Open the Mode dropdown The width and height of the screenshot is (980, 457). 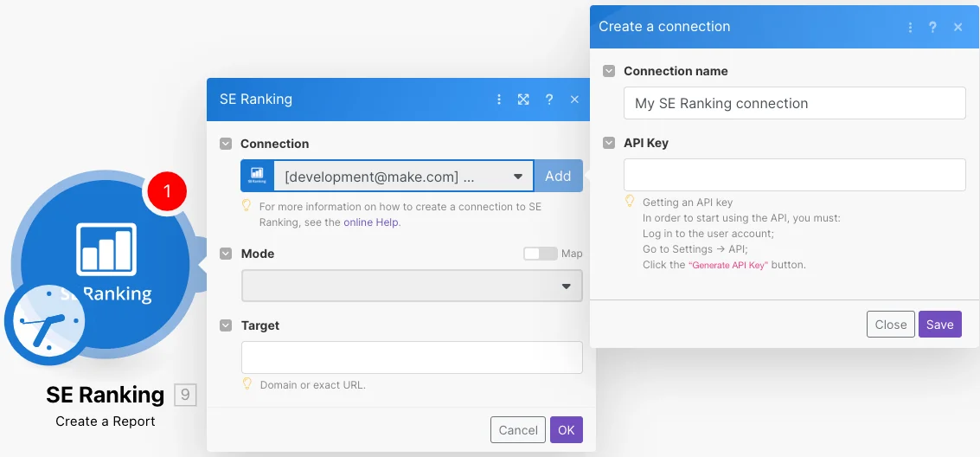click(412, 286)
